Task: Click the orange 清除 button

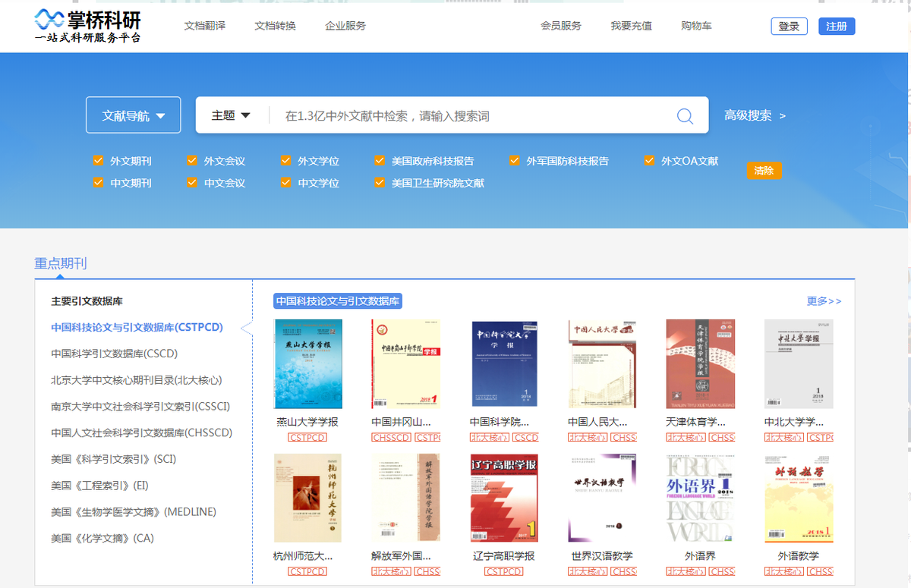Action: click(x=764, y=171)
